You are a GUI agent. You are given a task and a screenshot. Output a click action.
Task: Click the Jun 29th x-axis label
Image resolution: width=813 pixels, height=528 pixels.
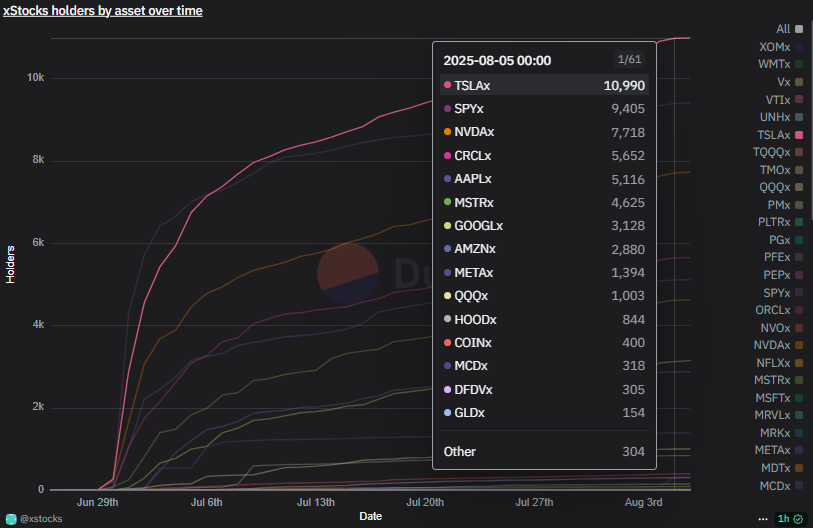pos(97,502)
